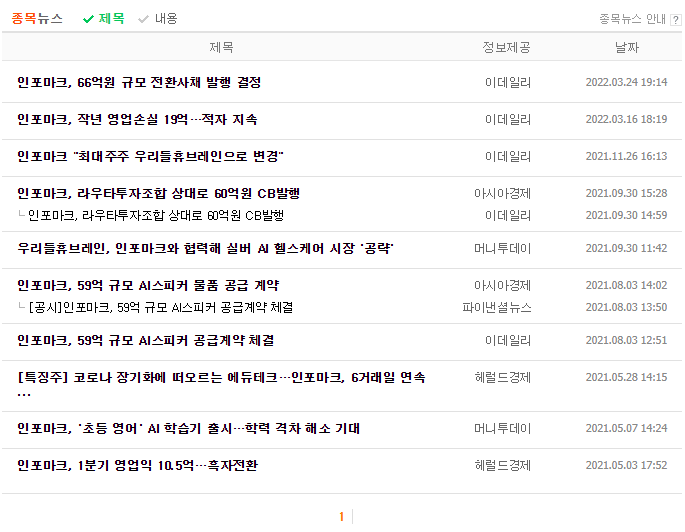Click 머니투데이 source for 우리들휴브레인 헬스케어 row
Screen dimensions: 685x532
(x=503, y=249)
